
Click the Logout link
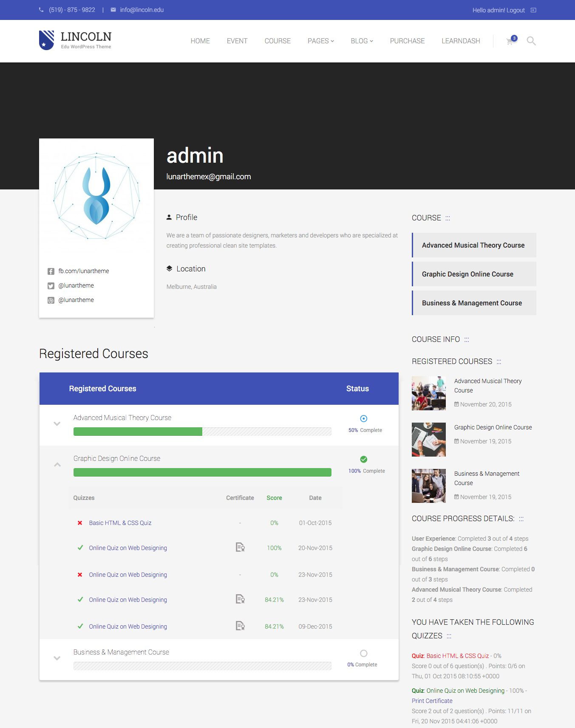516,10
